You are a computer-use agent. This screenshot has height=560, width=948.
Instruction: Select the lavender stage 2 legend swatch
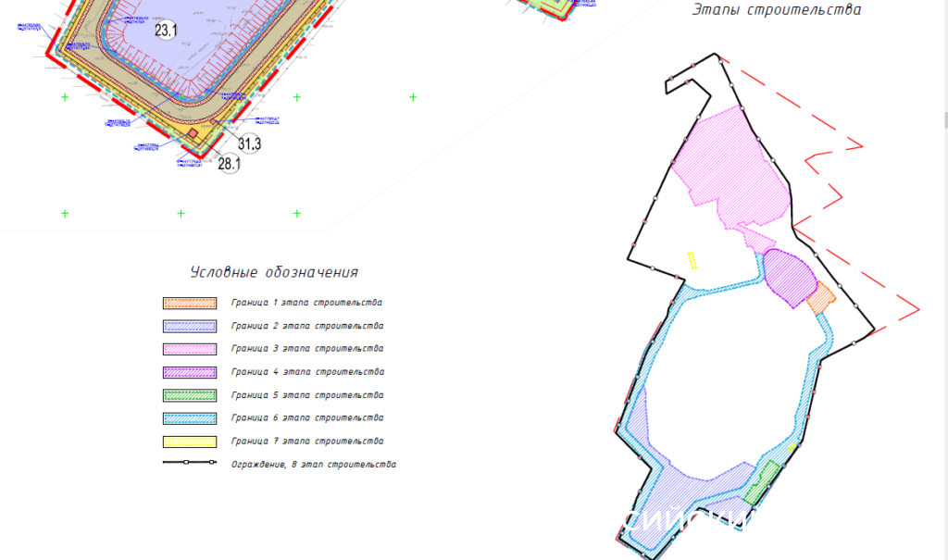(189, 326)
